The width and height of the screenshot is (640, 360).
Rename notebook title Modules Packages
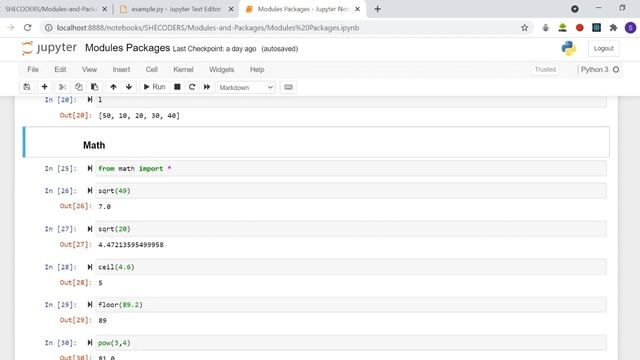tap(127, 48)
